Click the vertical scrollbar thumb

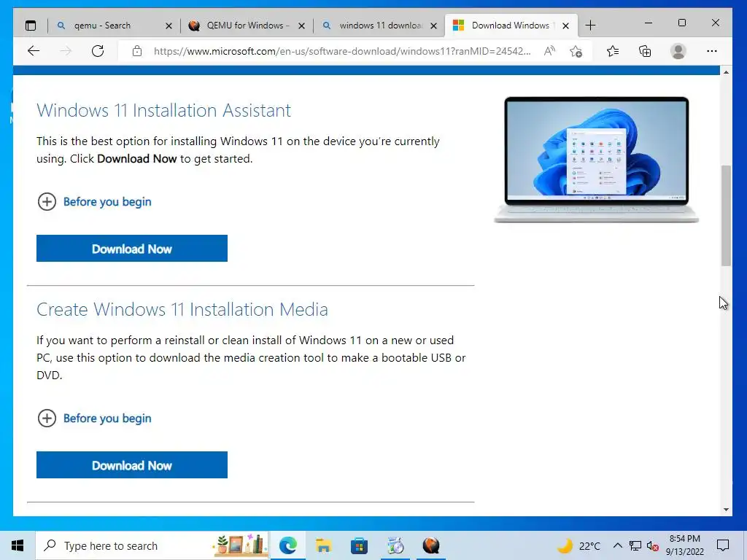pyautogui.click(x=726, y=215)
